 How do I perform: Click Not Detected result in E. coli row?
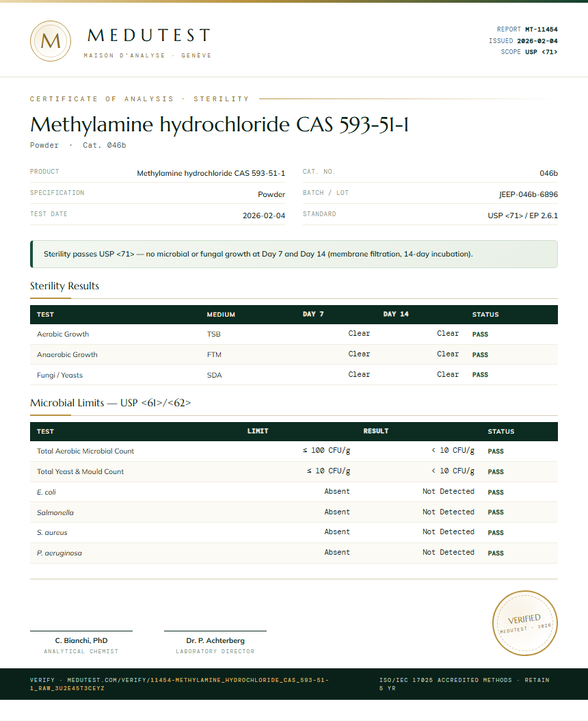coord(449,491)
